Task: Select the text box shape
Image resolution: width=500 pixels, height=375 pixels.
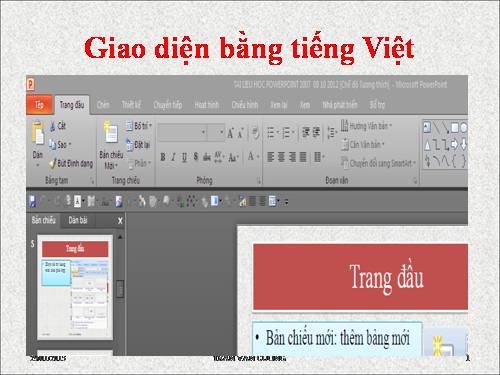Action: click(427, 127)
